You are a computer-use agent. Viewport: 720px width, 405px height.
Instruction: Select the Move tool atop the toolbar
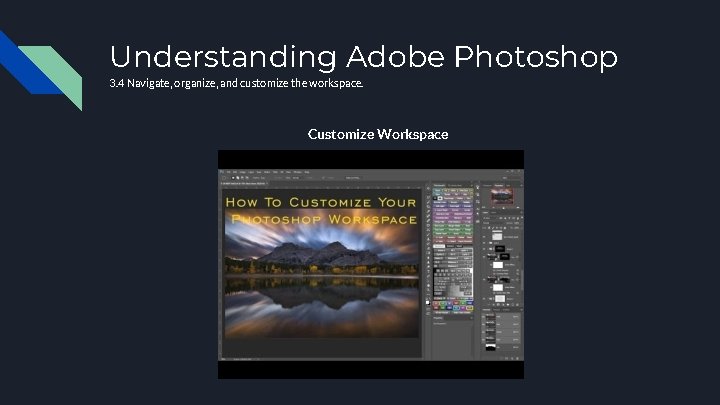click(x=428, y=188)
